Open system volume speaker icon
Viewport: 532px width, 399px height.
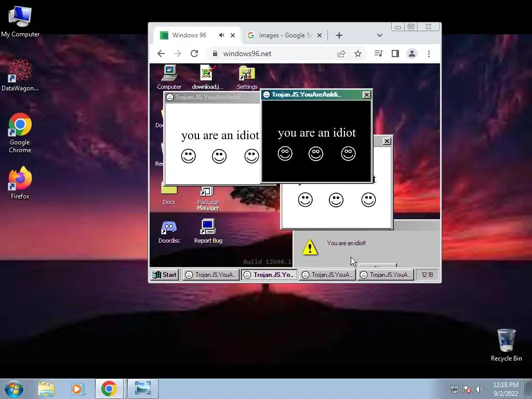(x=479, y=389)
